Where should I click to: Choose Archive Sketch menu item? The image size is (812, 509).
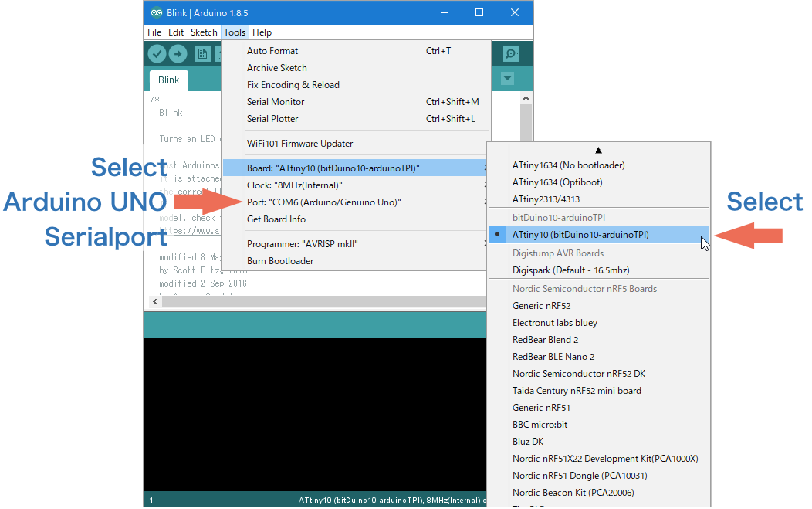click(x=355, y=68)
